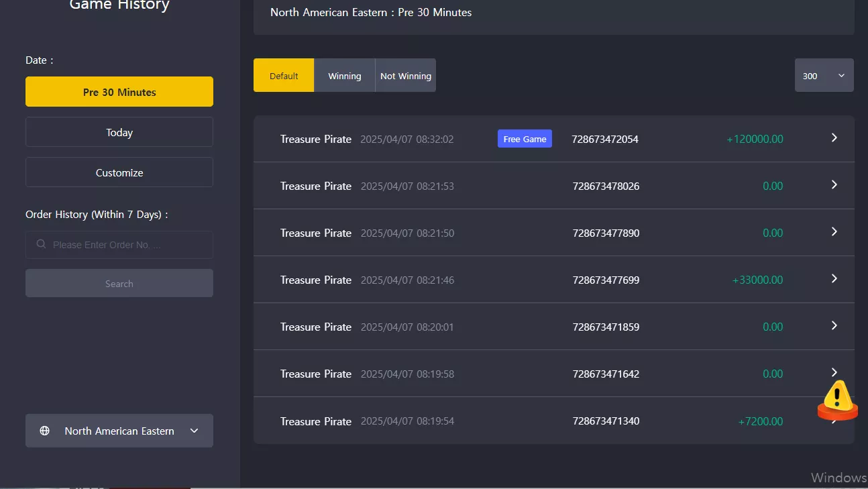Click order number 728673471340
The width and height of the screenshot is (868, 489).
pyautogui.click(x=606, y=421)
